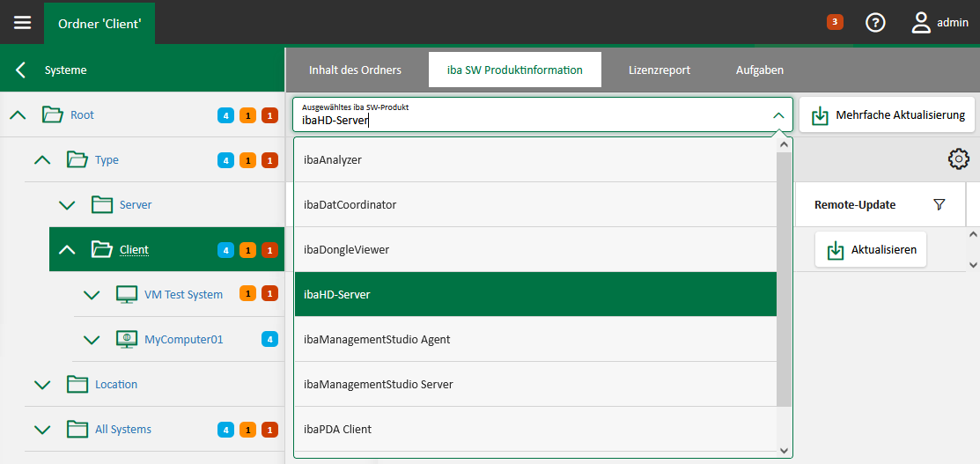
Task: Click the dropdown list scrollbar thumb
Action: (784, 277)
